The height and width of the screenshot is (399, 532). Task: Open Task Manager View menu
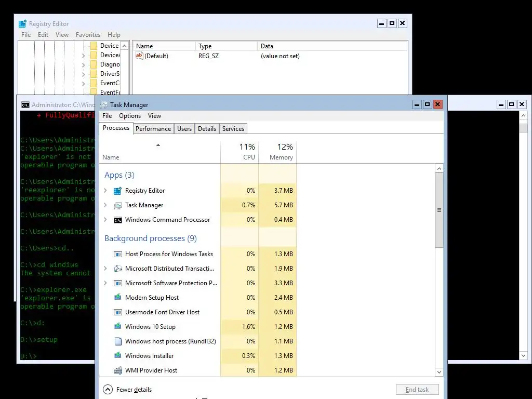[154, 116]
